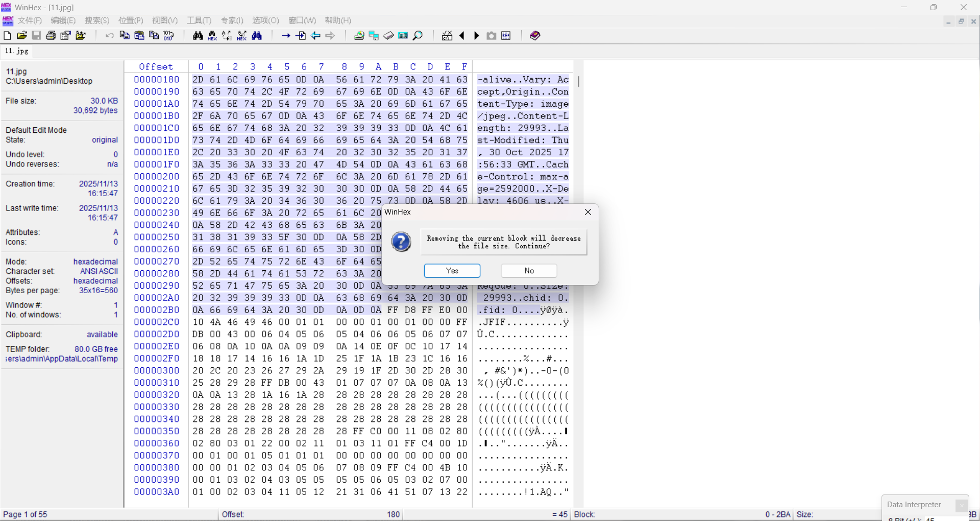Click the New file toolbar icon

tap(7, 35)
